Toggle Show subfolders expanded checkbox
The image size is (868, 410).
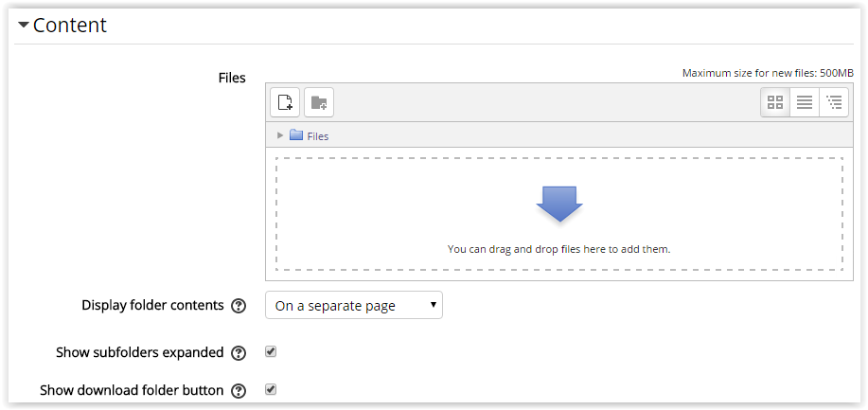[x=271, y=352]
